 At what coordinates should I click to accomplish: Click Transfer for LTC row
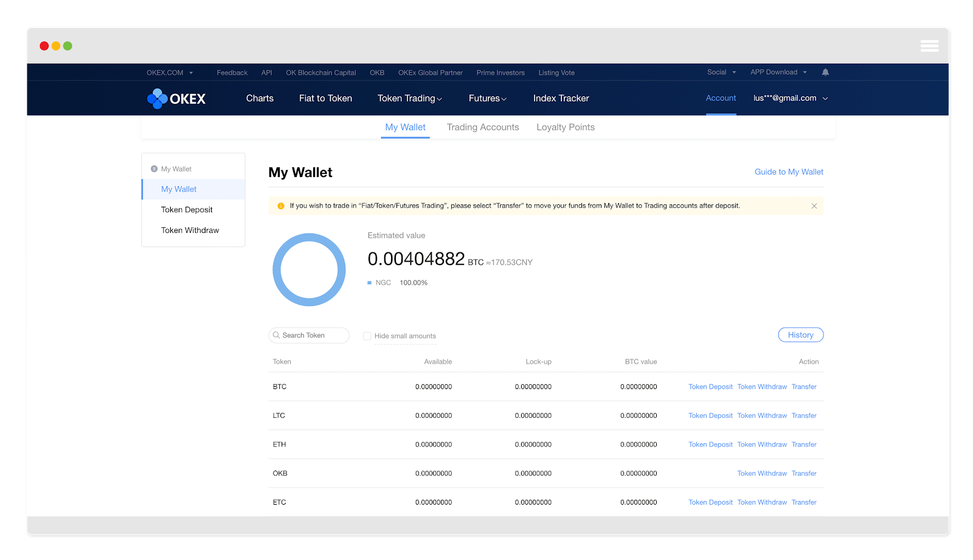click(804, 416)
